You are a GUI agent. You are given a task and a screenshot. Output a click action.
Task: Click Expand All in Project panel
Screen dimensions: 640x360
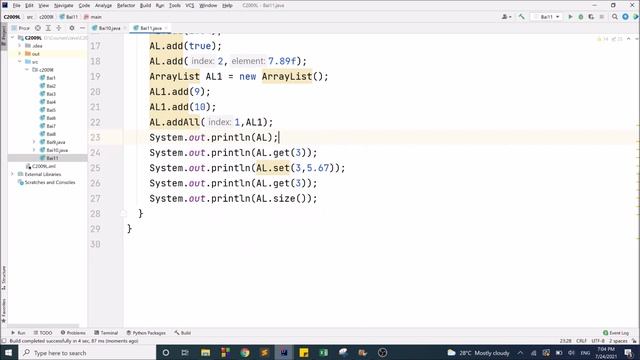pyautogui.click(x=48, y=28)
